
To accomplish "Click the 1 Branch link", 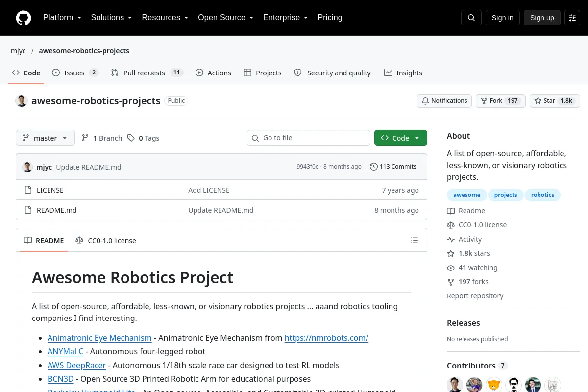I will 102,138.
